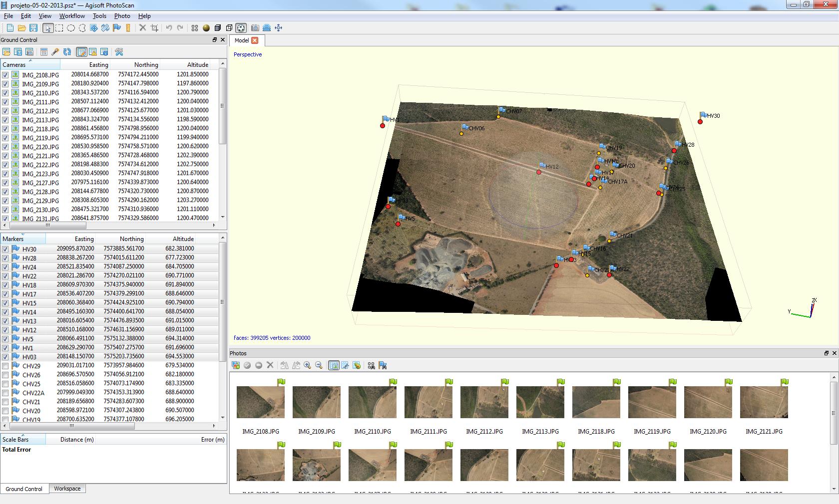Image resolution: width=839 pixels, height=504 pixels.
Task: Toggle View Errors mode in Ground Control
Action: pos(93,52)
